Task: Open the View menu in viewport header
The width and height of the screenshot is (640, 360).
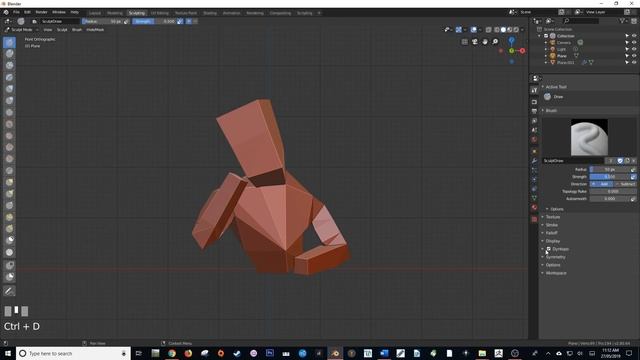Action: (48, 30)
